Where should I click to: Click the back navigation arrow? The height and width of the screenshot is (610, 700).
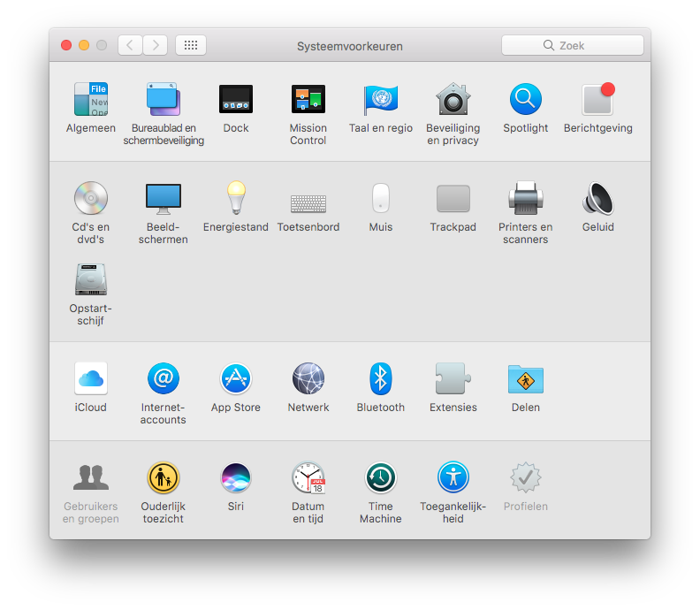coord(130,45)
